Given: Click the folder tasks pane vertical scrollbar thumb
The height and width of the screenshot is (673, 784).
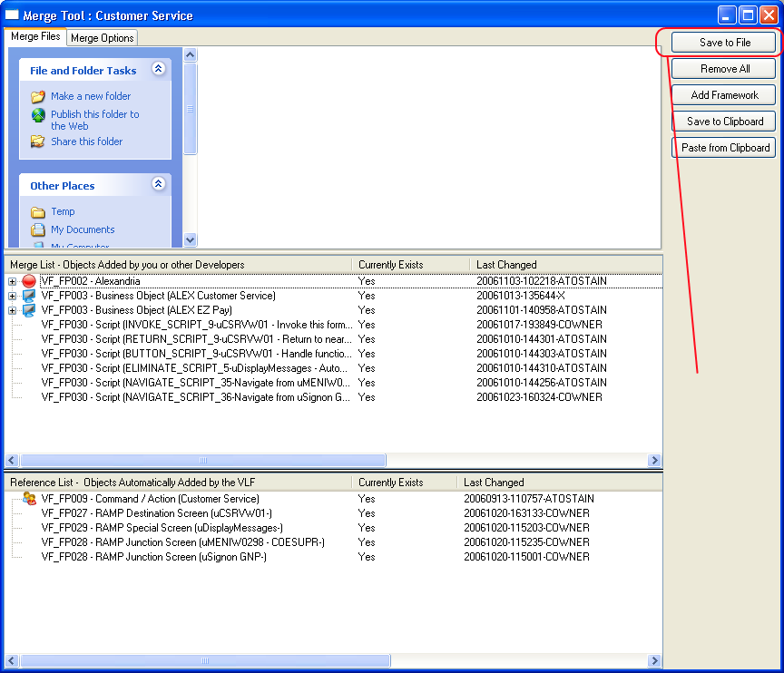Looking at the screenshot, I should tap(190, 109).
